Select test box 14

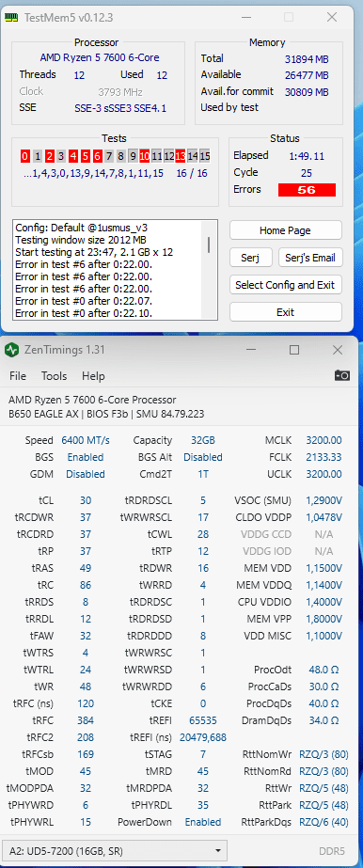click(193, 156)
